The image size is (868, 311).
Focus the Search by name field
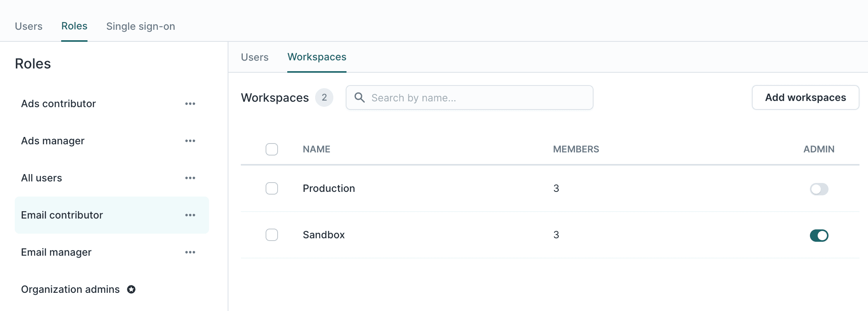[x=476, y=98]
